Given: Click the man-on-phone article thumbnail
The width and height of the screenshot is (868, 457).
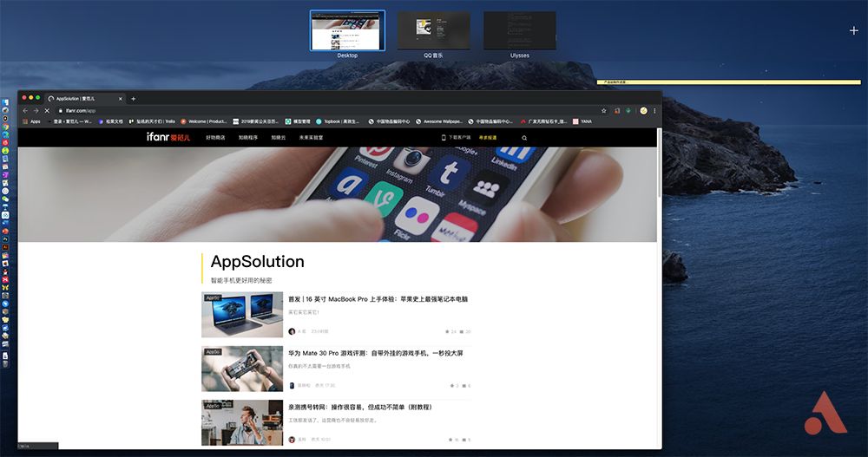Looking at the screenshot, I should pos(242,422).
